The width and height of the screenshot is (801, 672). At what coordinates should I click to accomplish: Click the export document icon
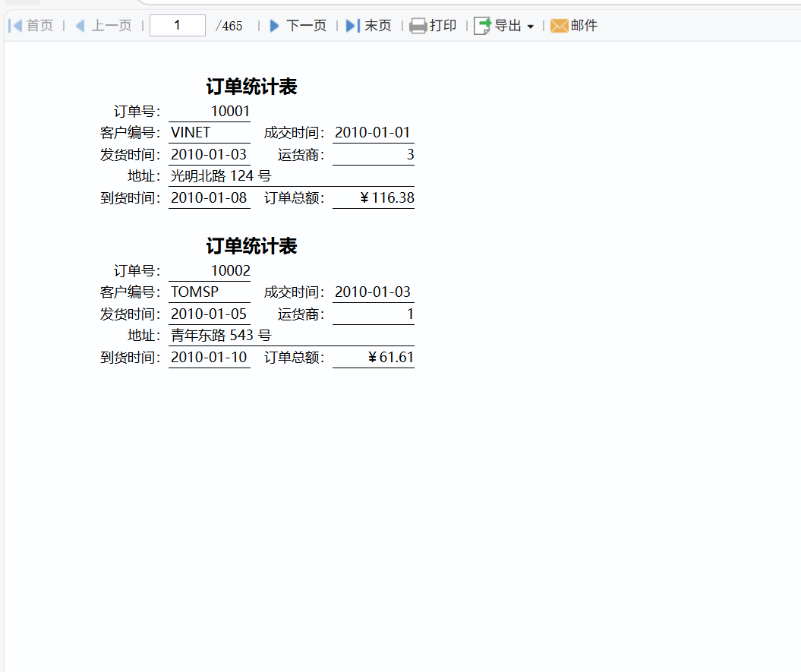[482, 26]
